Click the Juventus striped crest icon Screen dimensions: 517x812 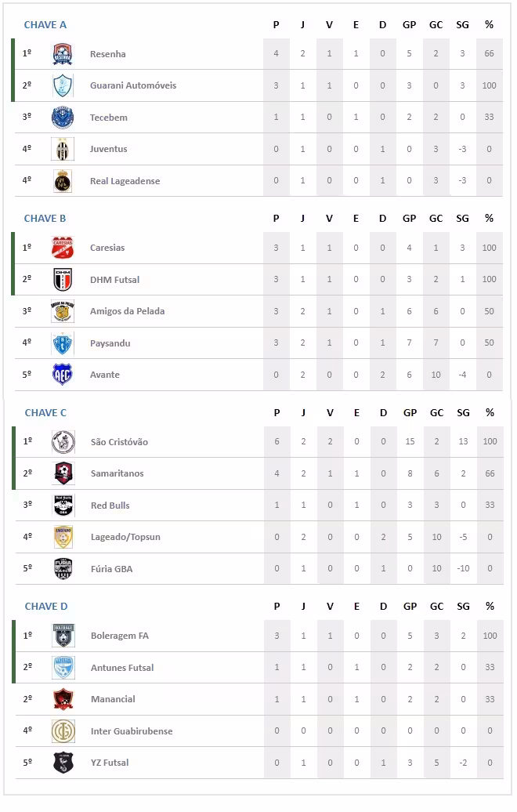pos(63,149)
